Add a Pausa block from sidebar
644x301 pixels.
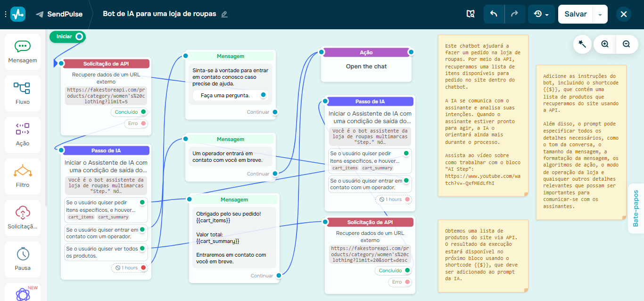click(23, 259)
